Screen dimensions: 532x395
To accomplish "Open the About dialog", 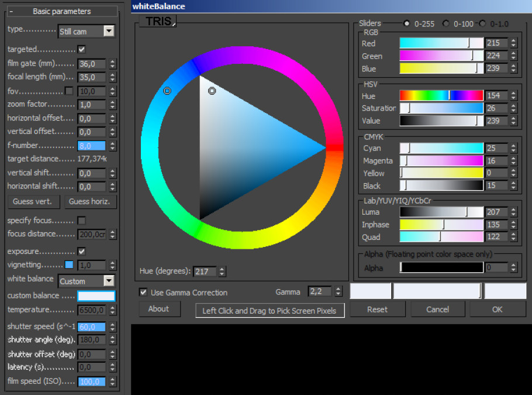I will coord(159,309).
